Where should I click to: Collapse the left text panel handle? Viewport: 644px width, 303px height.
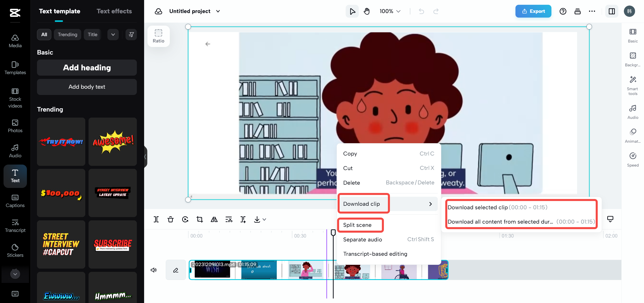pyautogui.click(x=145, y=157)
